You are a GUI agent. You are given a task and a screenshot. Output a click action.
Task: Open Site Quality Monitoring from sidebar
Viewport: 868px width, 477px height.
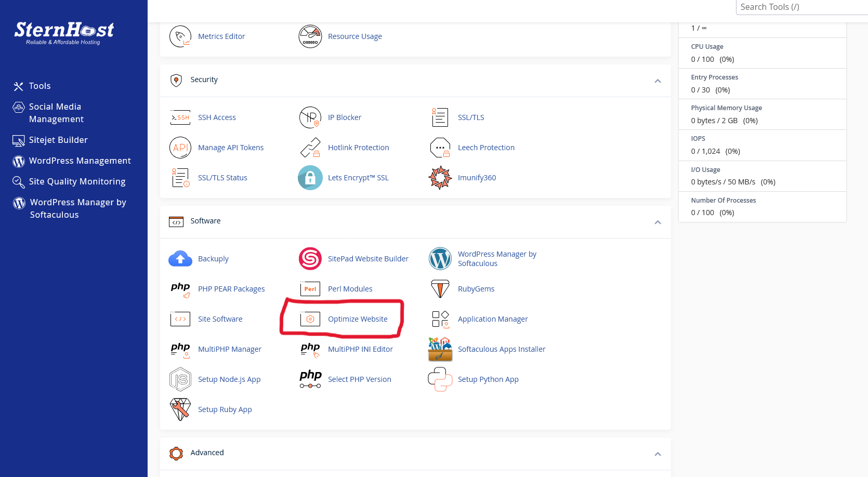[x=77, y=182]
